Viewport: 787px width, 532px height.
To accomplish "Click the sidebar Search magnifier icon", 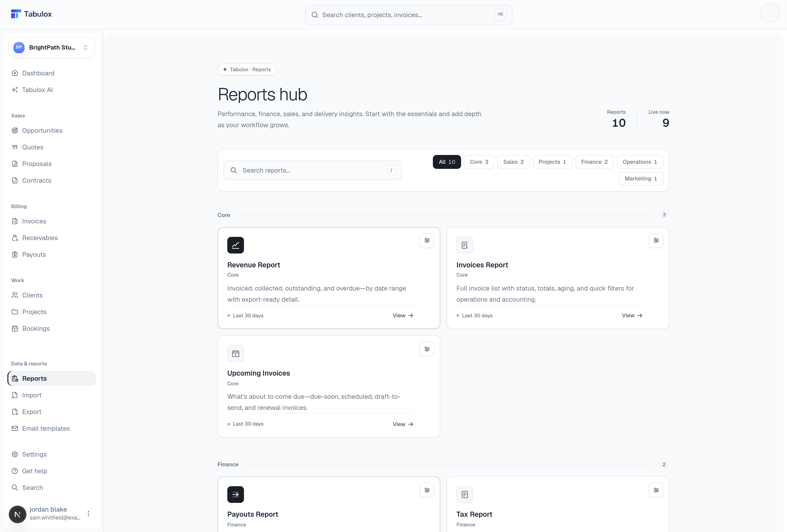I will click(15, 488).
